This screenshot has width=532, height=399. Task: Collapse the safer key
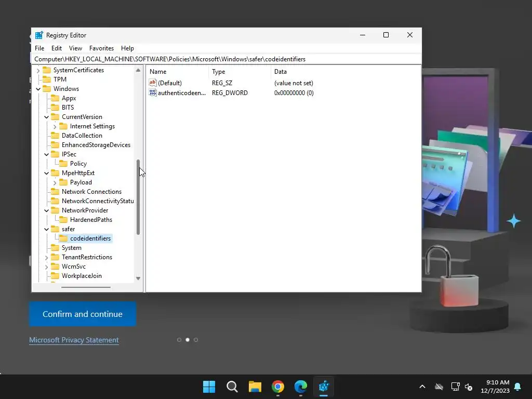[46, 229]
